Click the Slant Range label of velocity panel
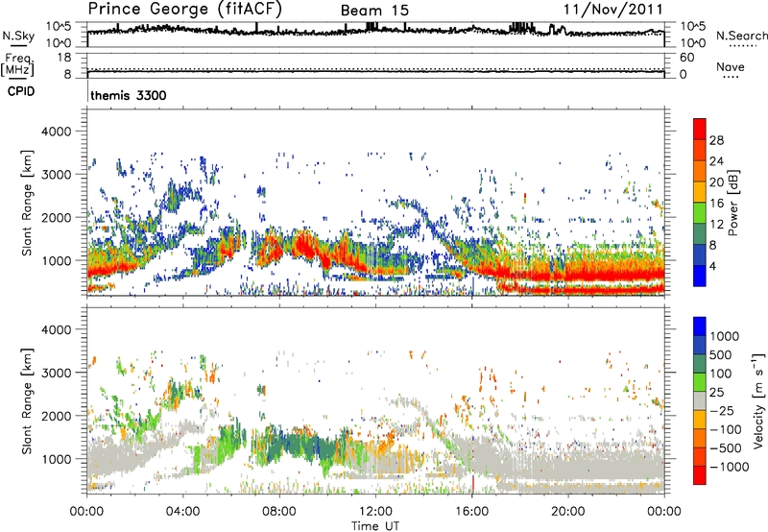The image size is (768, 532). pyautogui.click(x=27, y=400)
